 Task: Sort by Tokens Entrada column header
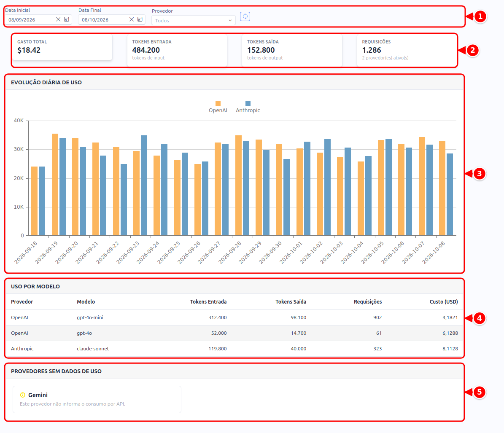[x=208, y=301]
